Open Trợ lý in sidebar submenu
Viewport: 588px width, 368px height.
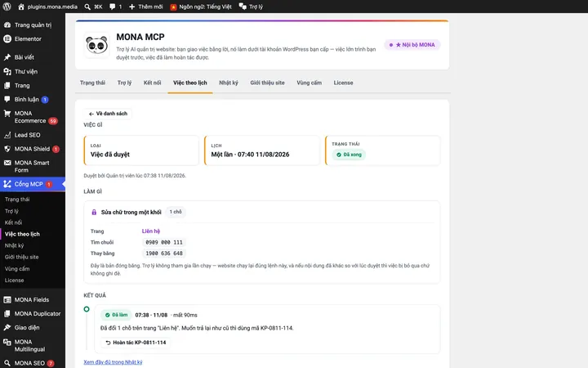tap(11, 211)
